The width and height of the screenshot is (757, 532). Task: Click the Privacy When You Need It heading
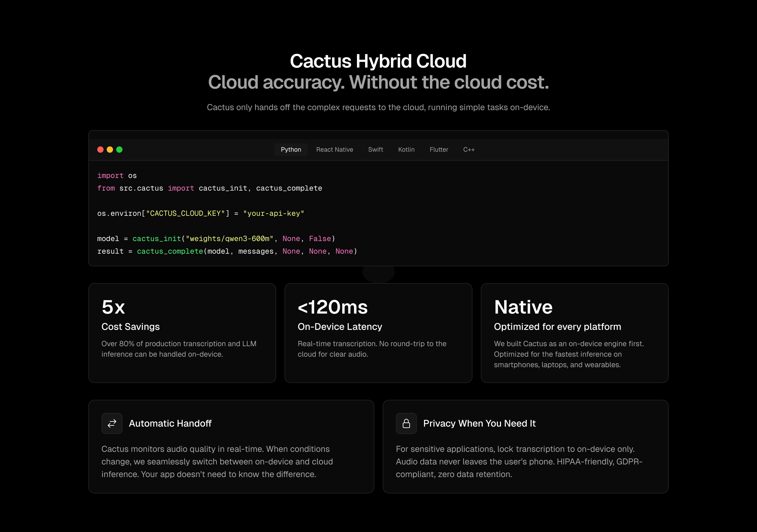point(479,423)
